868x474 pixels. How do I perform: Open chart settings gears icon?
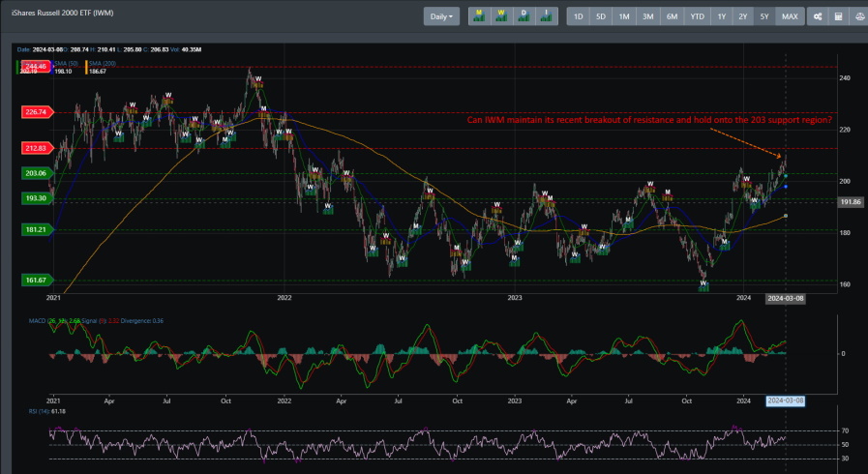[817, 16]
